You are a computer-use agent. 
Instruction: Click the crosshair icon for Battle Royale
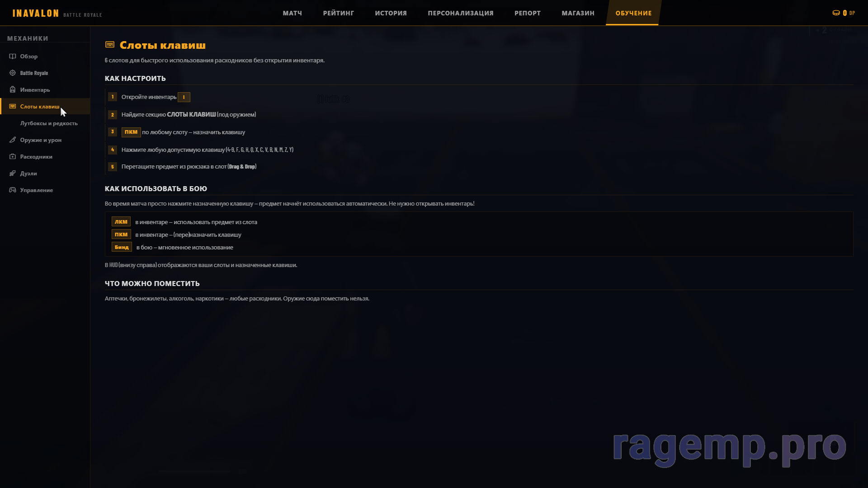tap(13, 73)
